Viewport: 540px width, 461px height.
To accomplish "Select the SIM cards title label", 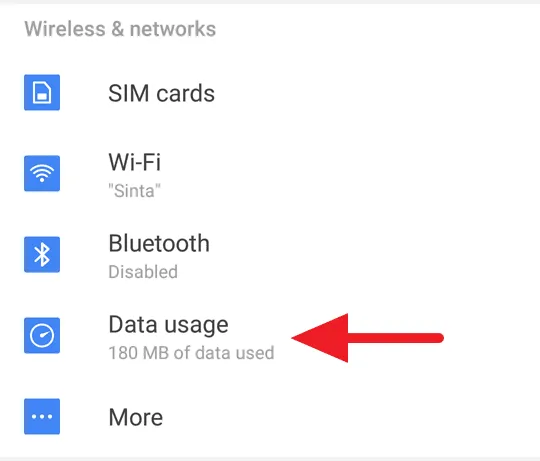I will (162, 93).
